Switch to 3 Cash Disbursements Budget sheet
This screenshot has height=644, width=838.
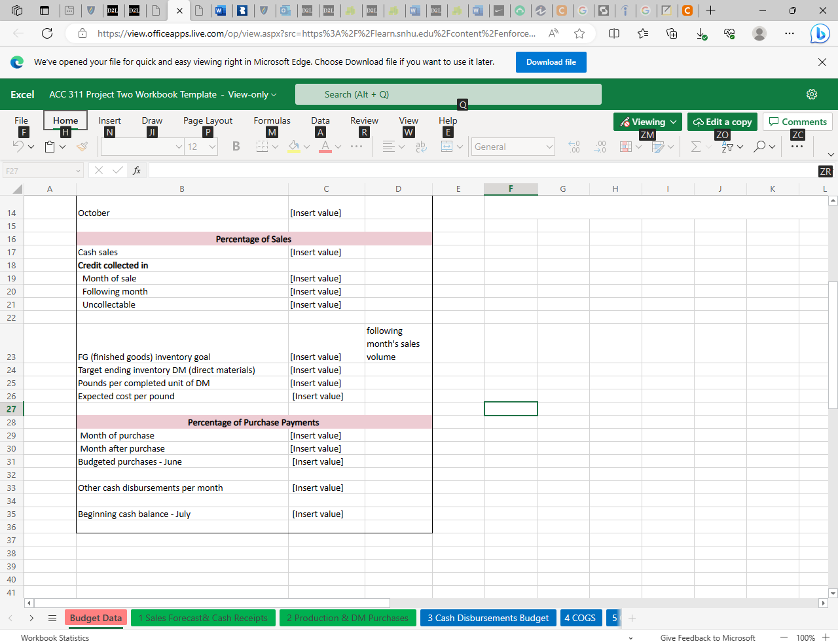488,618
